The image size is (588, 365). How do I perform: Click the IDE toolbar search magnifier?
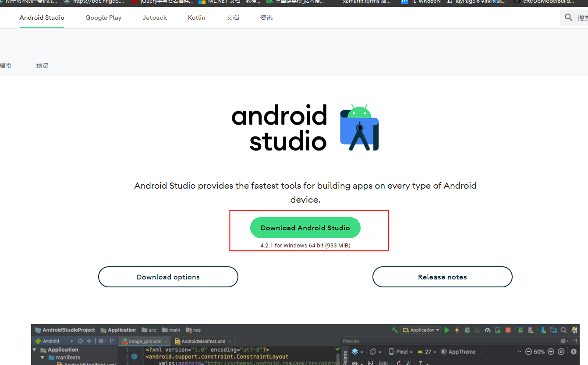coord(563,330)
